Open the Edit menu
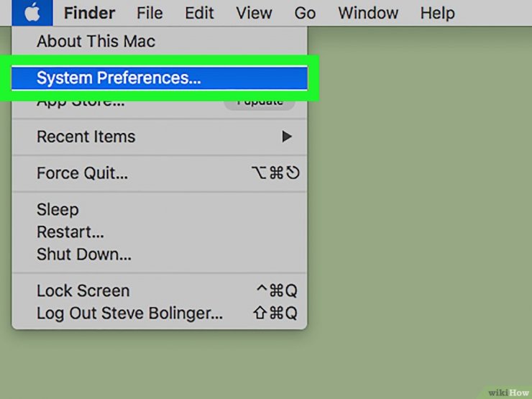 199,13
